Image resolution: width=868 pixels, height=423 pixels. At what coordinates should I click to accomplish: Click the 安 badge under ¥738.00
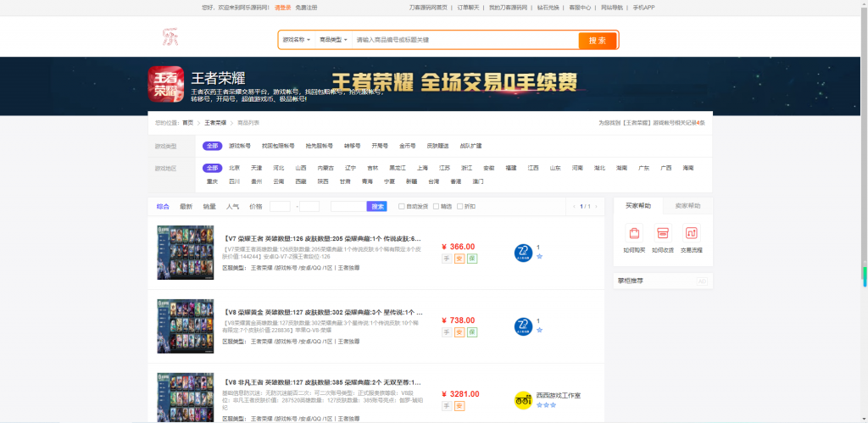tap(459, 332)
